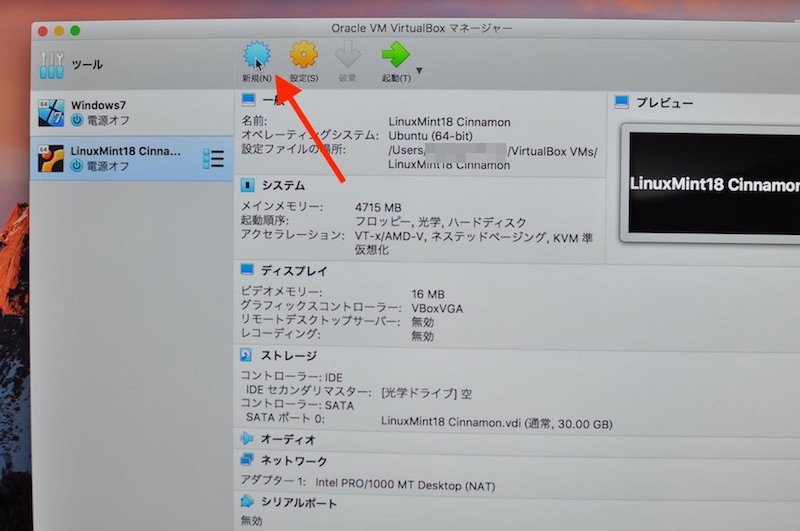Minimize the window with yellow button

click(59, 31)
